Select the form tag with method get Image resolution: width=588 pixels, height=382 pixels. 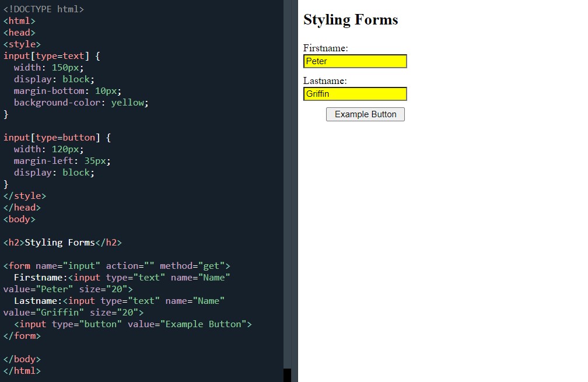point(117,265)
